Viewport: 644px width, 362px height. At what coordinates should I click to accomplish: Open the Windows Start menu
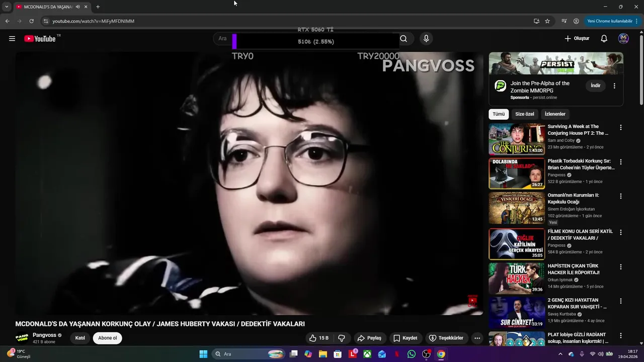(x=203, y=354)
